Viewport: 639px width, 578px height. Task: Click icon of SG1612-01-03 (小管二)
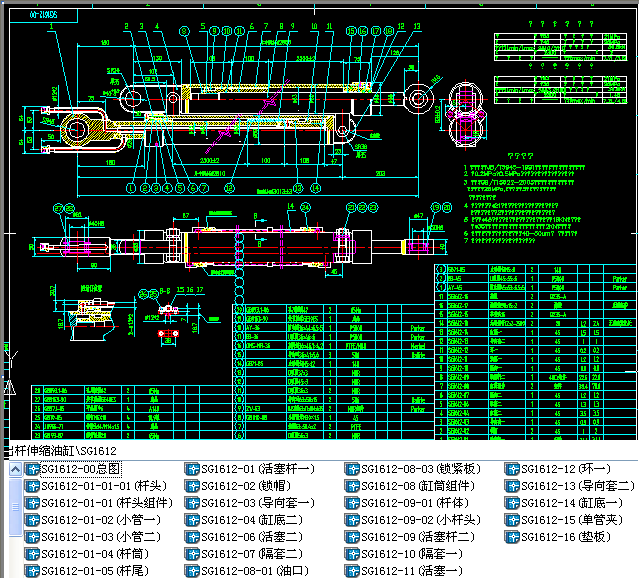[32, 537]
